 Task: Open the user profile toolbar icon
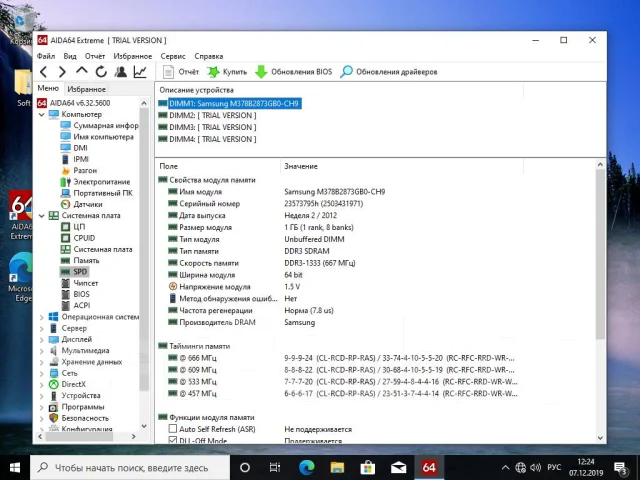(120, 72)
